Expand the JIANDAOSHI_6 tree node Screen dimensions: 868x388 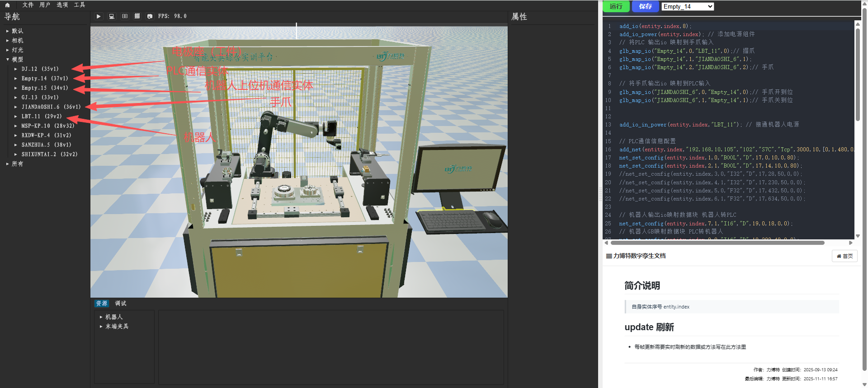click(x=16, y=107)
